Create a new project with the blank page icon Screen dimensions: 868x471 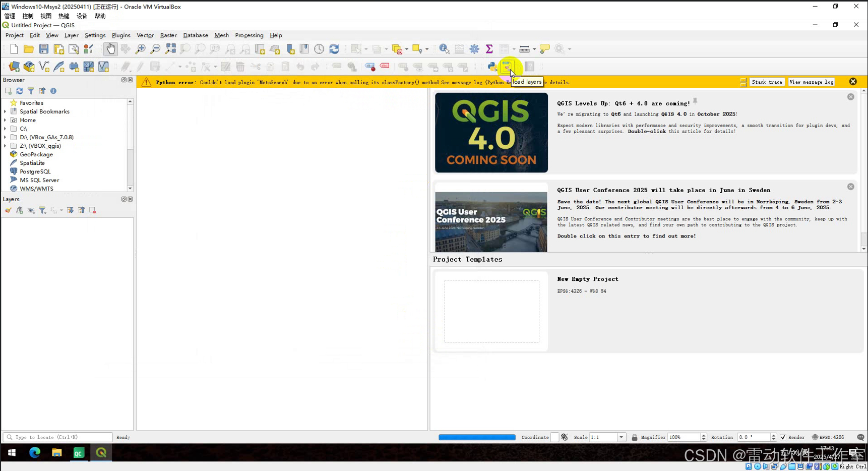coord(14,49)
